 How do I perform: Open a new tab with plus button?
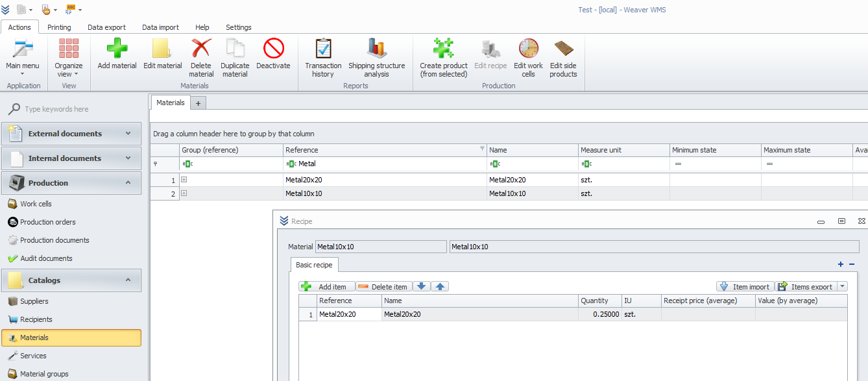[x=198, y=103]
